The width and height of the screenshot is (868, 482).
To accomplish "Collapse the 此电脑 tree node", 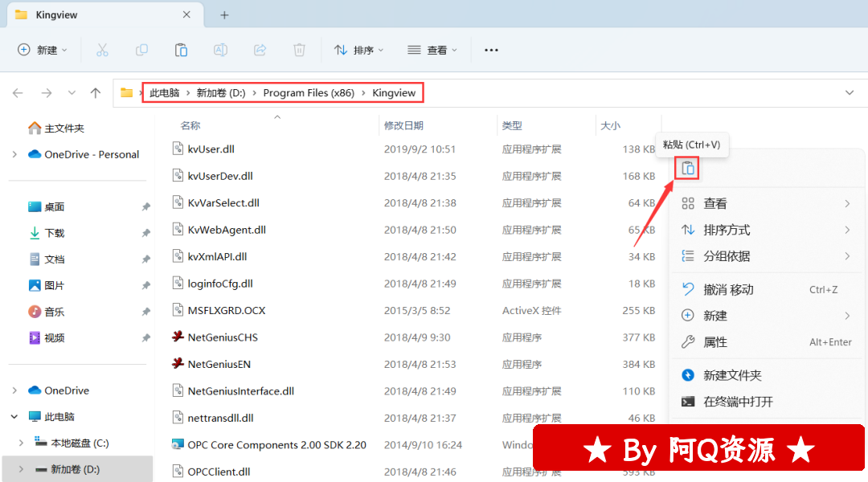I will coord(15,417).
